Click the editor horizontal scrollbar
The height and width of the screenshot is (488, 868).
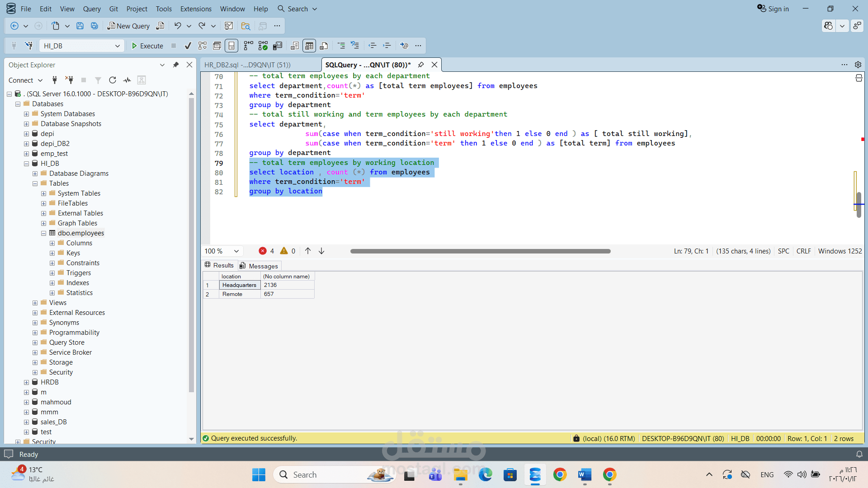tap(480, 251)
